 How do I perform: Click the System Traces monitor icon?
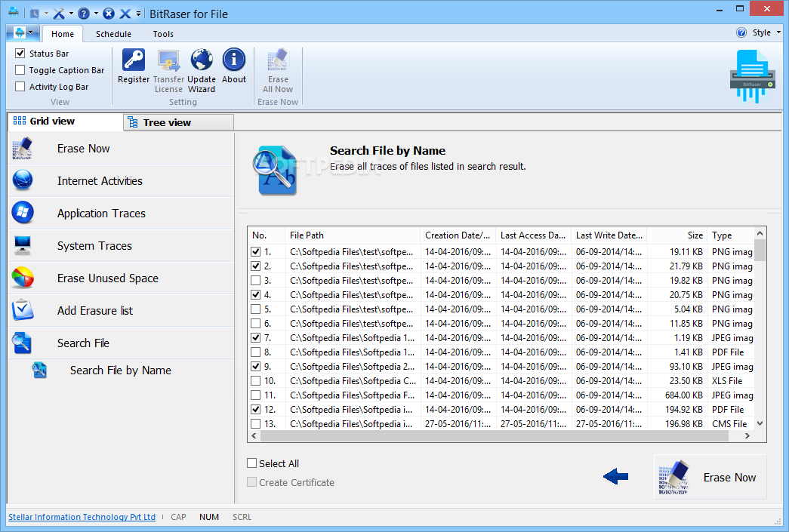[x=23, y=245]
